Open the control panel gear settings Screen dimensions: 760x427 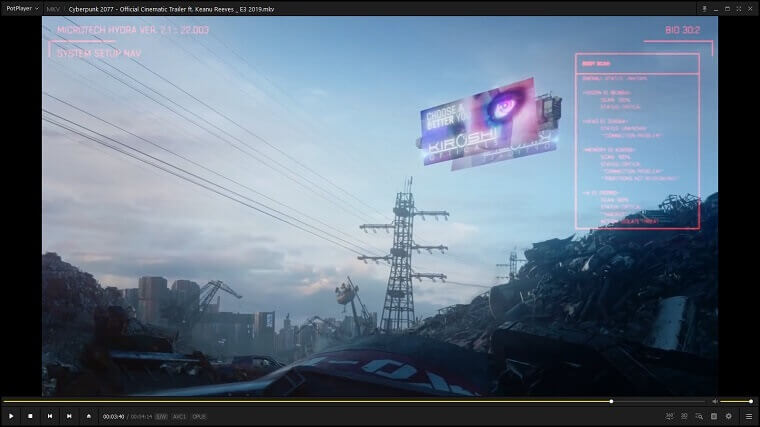(x=728, y=416)
